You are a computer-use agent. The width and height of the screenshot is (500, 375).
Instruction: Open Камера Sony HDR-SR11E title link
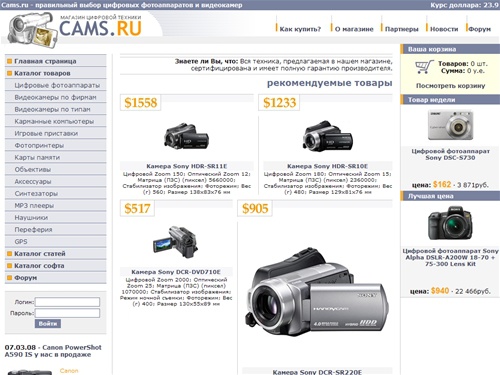187,166
